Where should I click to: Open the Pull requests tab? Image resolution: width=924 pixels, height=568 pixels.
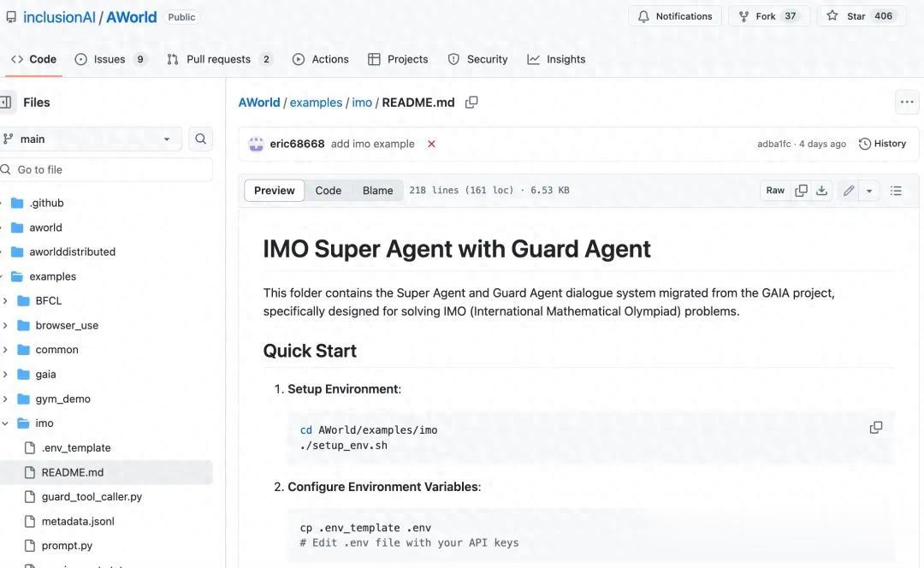click(x=219, y=59)
